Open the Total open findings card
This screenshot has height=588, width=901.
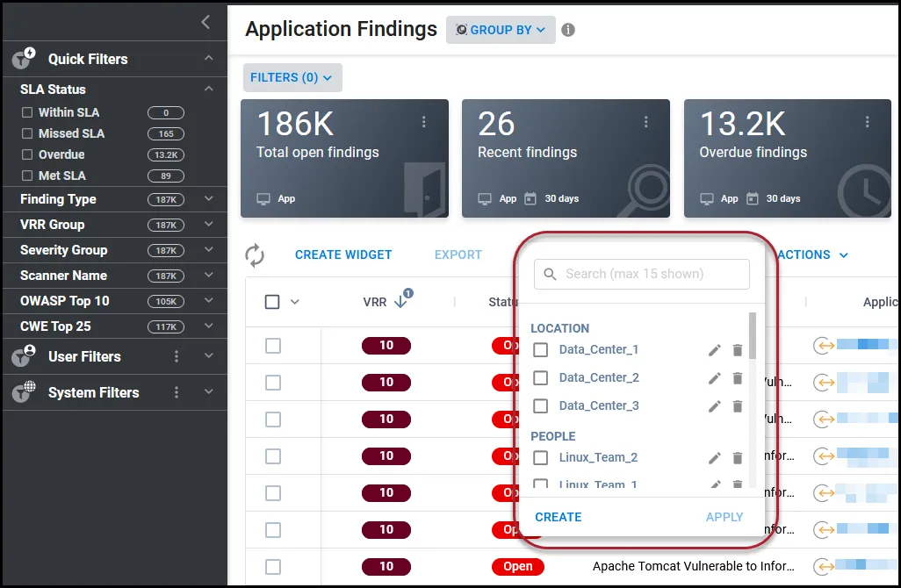click(x=345, y=159)
